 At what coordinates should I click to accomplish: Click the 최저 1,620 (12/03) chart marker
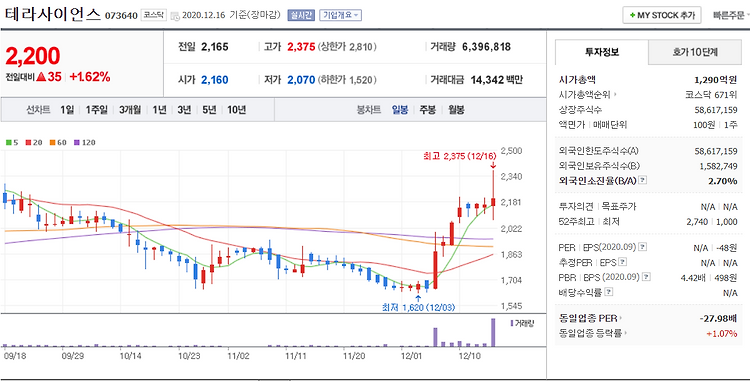tap(418, 307)
